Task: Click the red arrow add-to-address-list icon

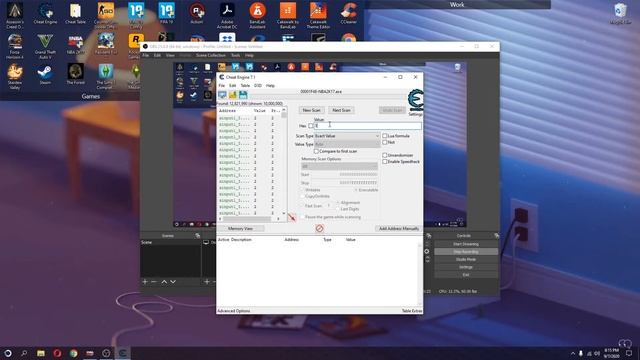Action: [x=292, y=217]
